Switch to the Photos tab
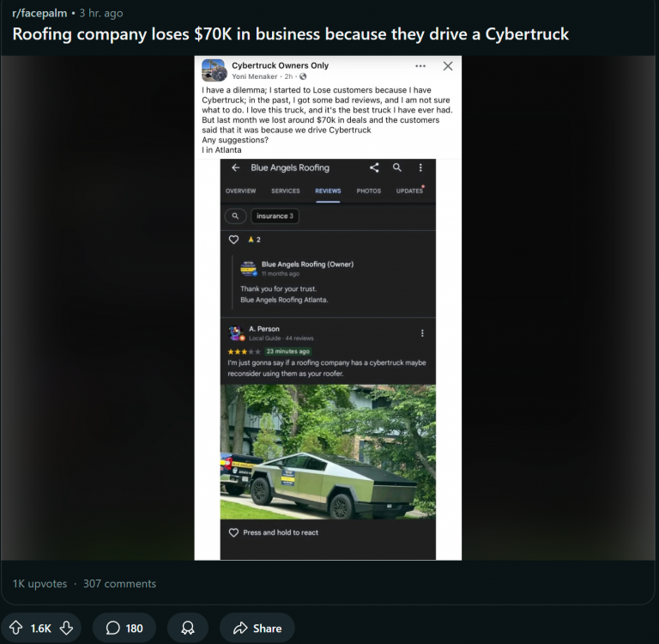The width and height of the screenshot is (659, 644). click(369, 191)
